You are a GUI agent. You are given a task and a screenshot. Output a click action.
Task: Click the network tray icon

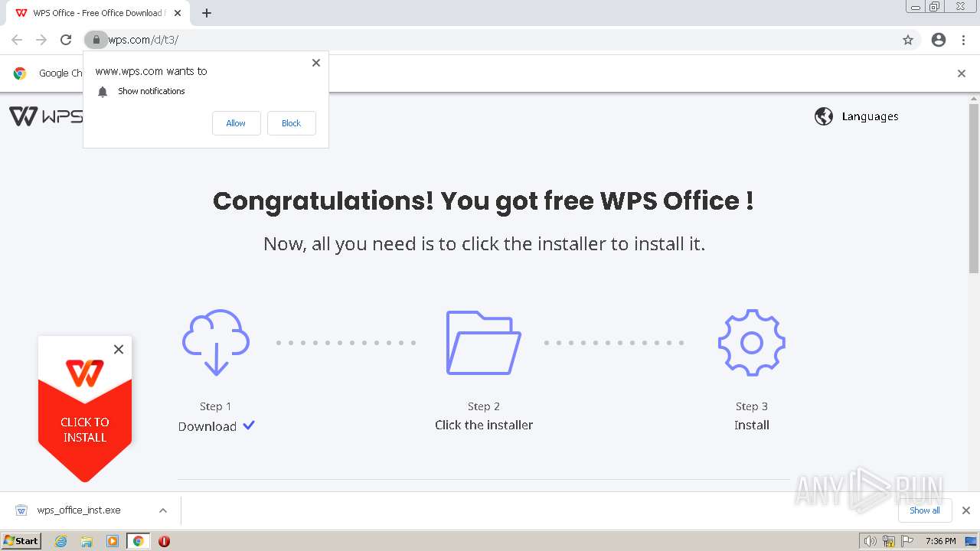pos(889,541)
